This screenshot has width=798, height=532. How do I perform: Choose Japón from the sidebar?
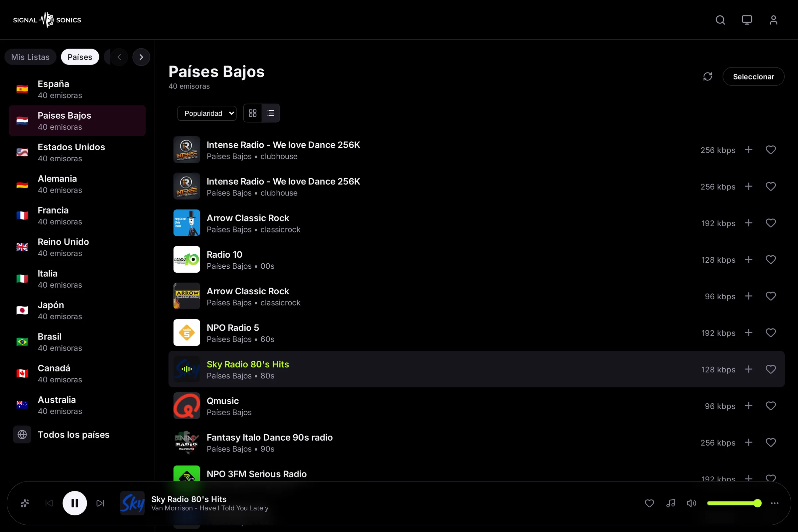pyautogui.click(x=77, y=310)
